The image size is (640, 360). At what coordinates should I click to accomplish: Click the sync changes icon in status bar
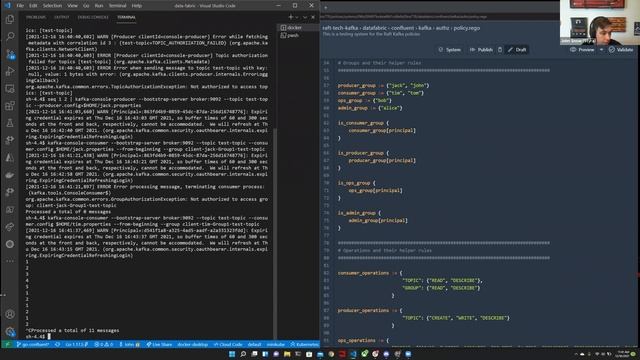pyautogui.click(x=58, y=344)
